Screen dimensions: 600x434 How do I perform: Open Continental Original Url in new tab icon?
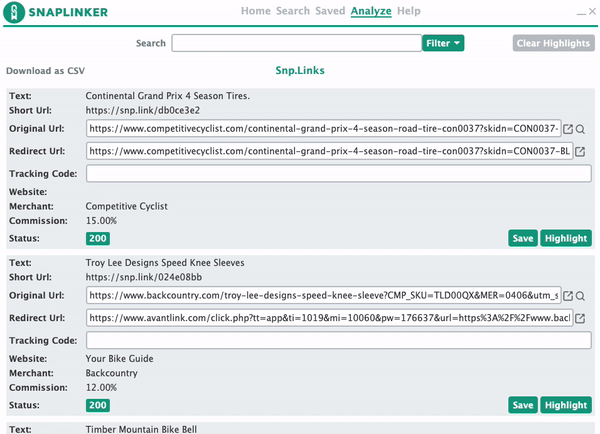pyautogui.click(x=568, y=129)
